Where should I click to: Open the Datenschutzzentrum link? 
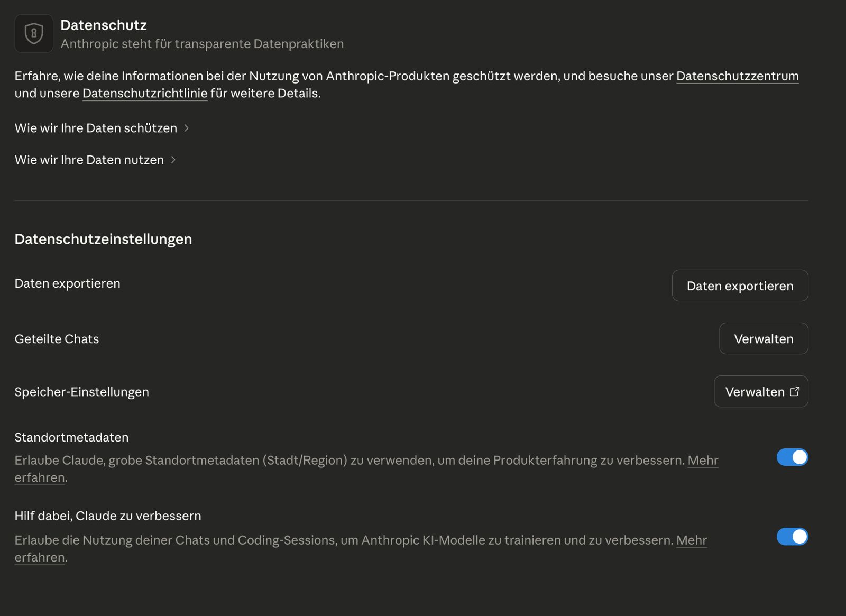737,76
